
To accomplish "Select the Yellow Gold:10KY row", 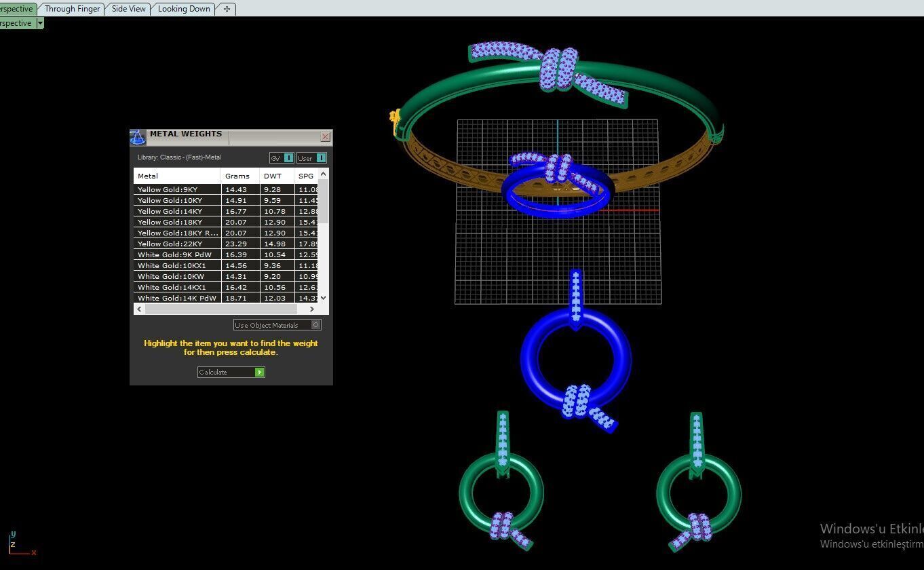I will tap(226, 200).
